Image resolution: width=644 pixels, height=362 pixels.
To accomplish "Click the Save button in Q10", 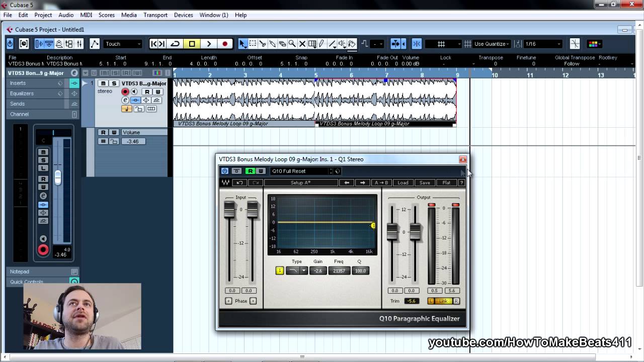I will tap(425, 183).
